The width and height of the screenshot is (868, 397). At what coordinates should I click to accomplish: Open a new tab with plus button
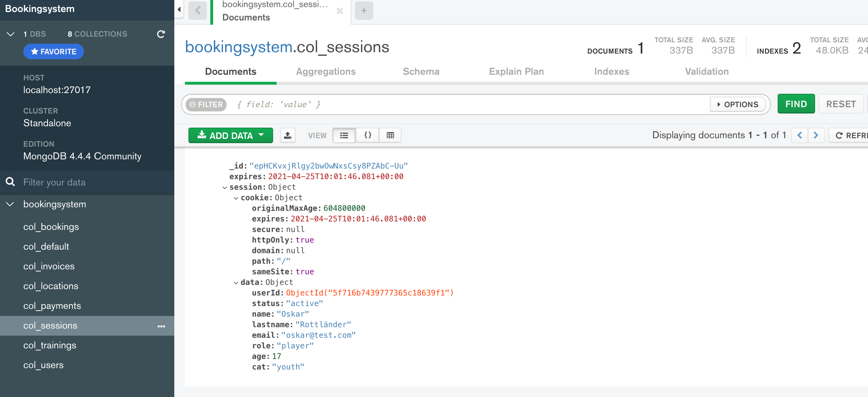click(364, 11)
